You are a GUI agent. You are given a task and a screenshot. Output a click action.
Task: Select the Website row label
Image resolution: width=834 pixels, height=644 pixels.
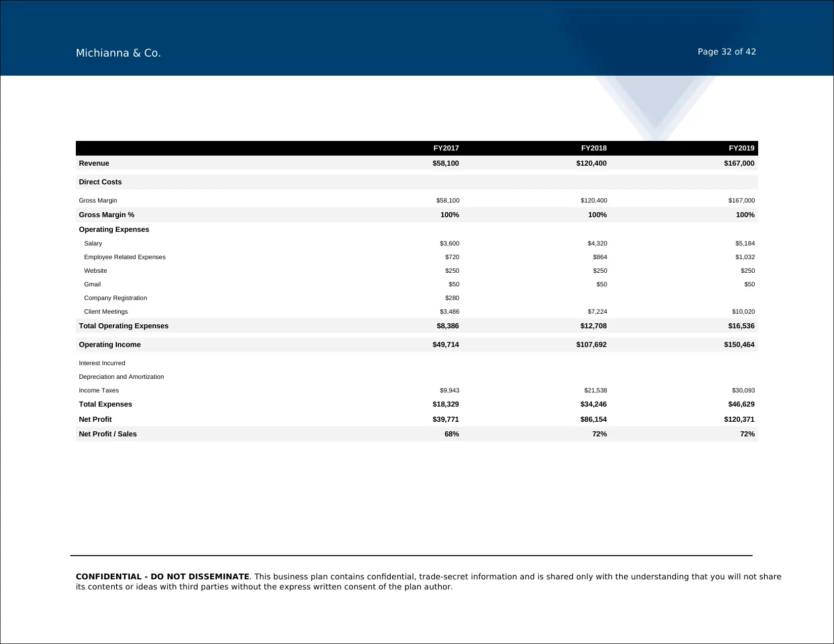point(96,271)
